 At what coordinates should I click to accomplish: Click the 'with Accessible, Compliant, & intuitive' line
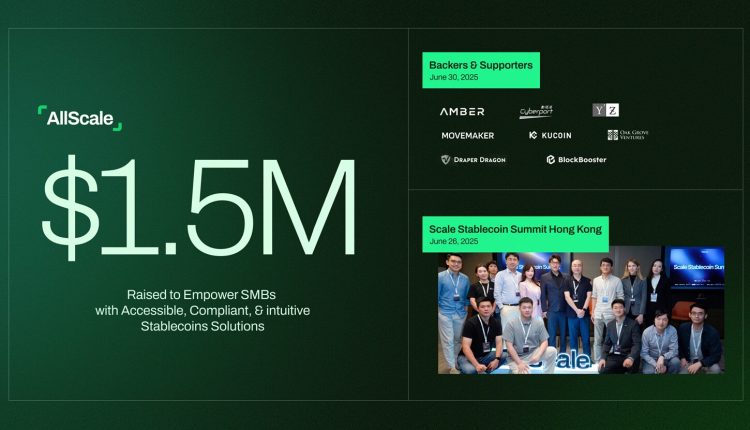(x=202, y=310)
